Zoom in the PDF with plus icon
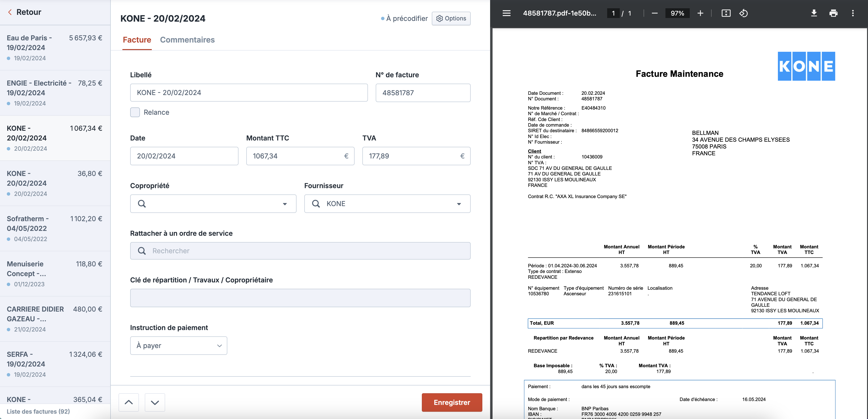The width and height of the screenshot is (868, 419). [700, 13]
